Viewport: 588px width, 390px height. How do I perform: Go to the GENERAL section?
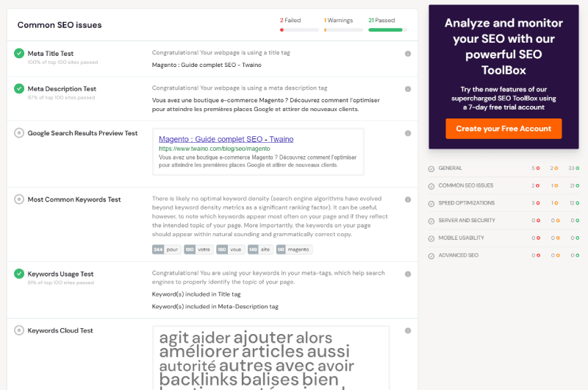pos(450,169)
